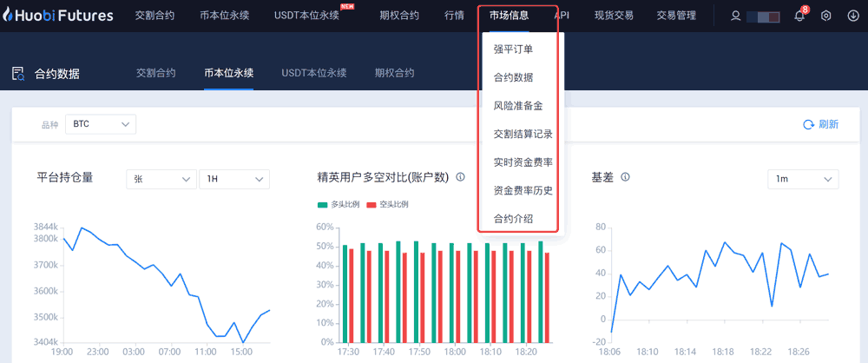
Task: Click the download icon in header
Action: coord(852,16)
